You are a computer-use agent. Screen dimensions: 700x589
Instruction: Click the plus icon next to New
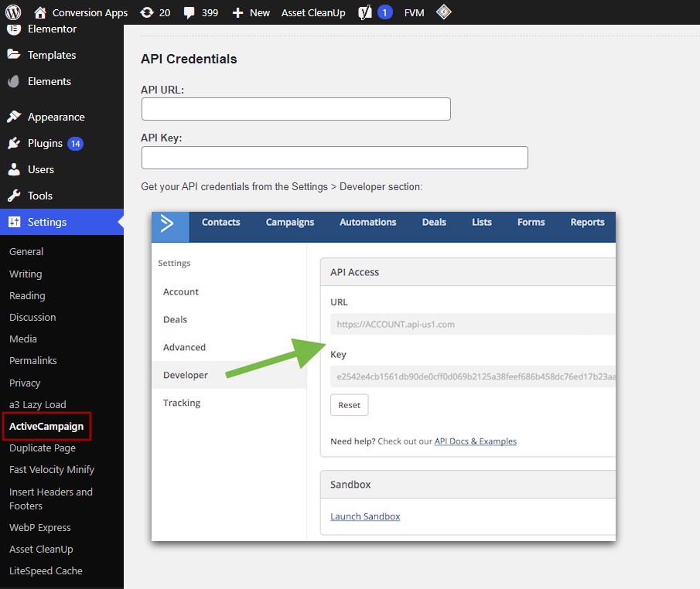coord(238,13)
